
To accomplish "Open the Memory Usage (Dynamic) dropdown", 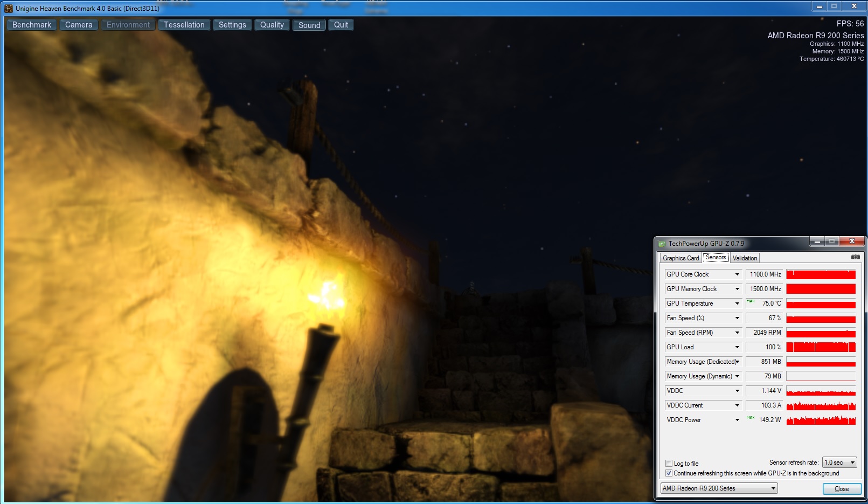I will tap(737, 376).
